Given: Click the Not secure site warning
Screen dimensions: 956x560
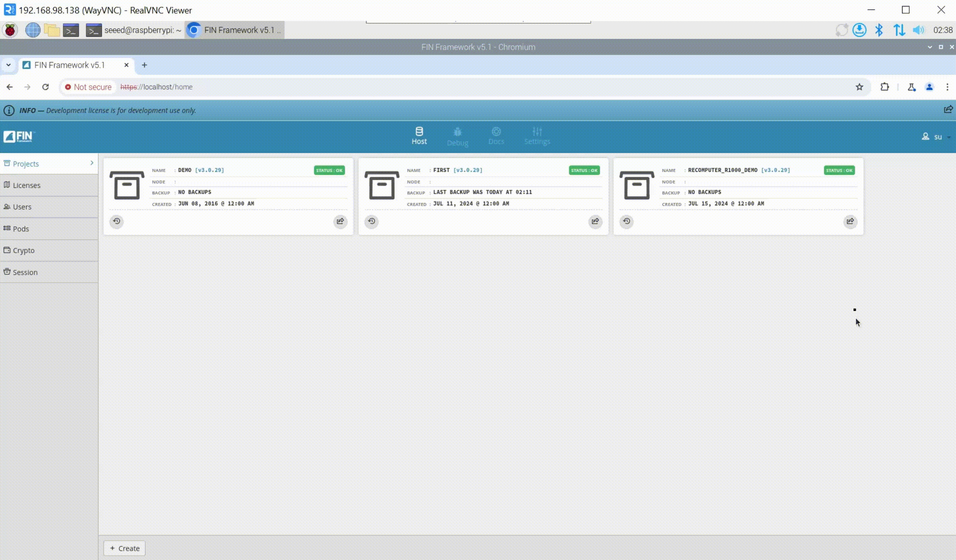Looking at the screenshot, I should pyautogui.click(x=88, y=87).
